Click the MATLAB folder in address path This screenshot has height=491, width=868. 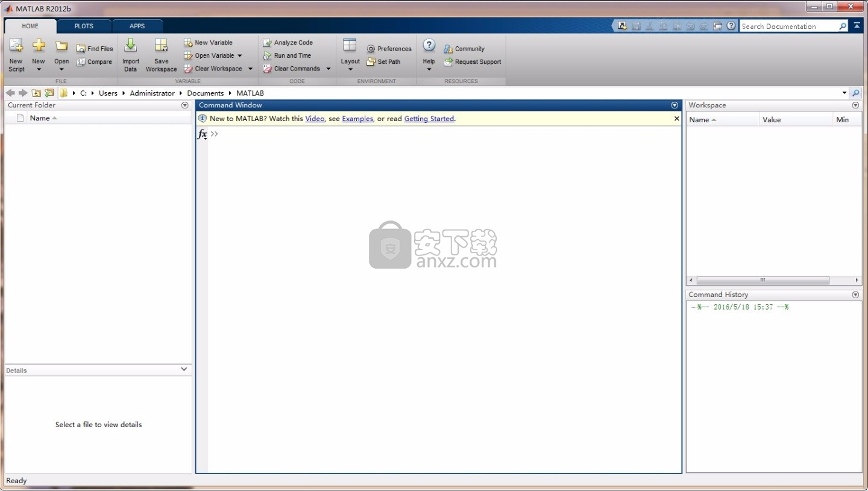click(250, 93)
